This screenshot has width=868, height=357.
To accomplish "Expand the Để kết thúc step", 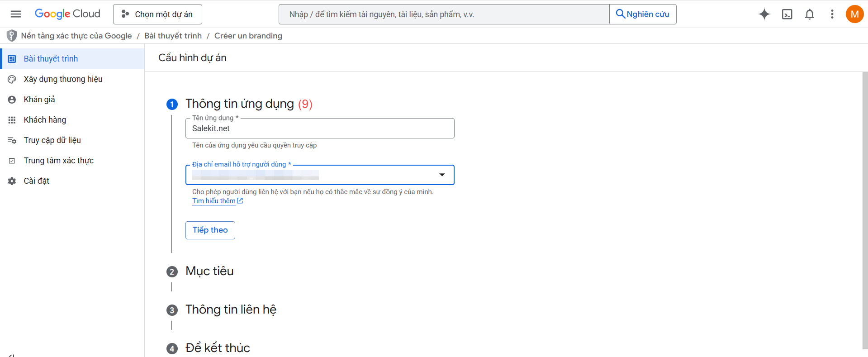I will (x=218, y=348).
